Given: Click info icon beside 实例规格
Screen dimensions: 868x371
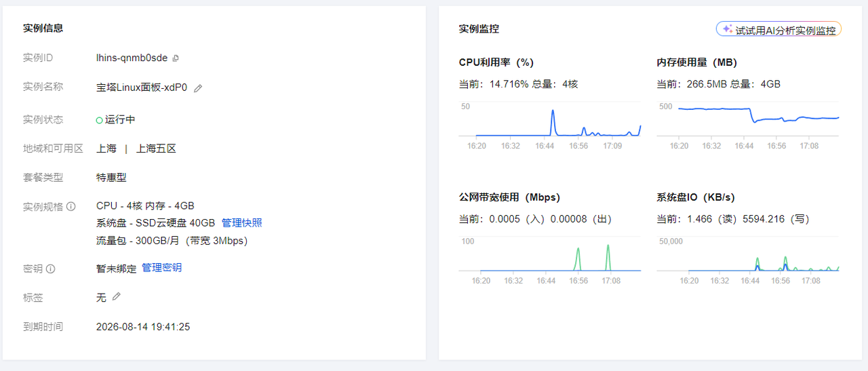Looking at the screenshot, I should click(x=71, y=206).
